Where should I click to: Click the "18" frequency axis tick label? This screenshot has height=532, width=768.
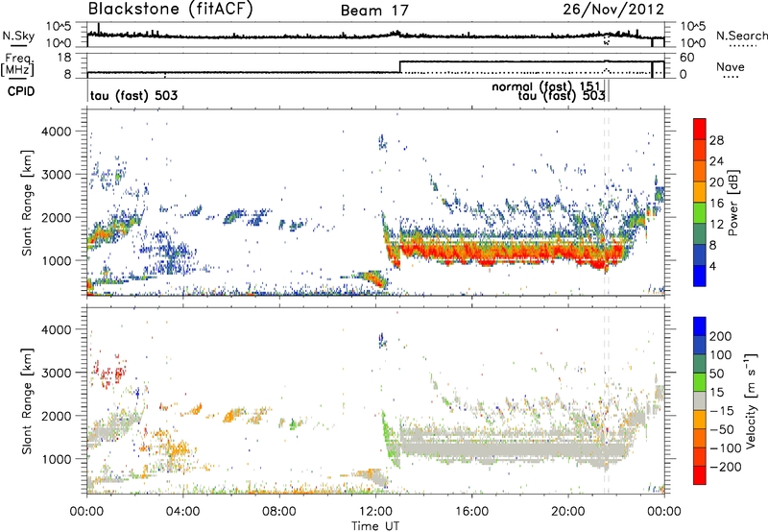64,58
